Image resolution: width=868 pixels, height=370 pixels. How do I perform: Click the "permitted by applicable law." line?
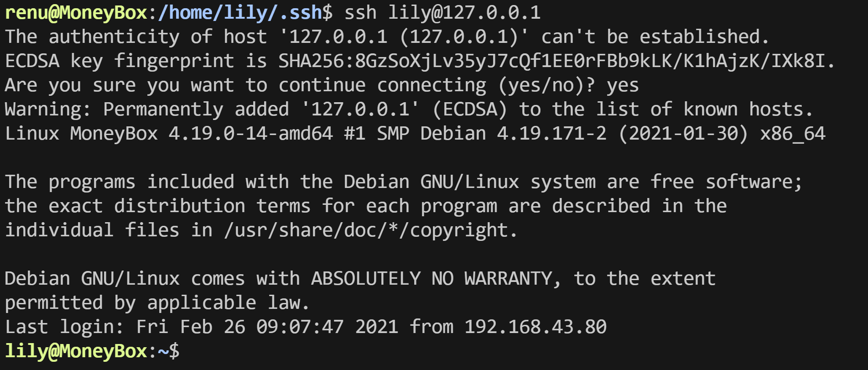click(x=157, y=303)
